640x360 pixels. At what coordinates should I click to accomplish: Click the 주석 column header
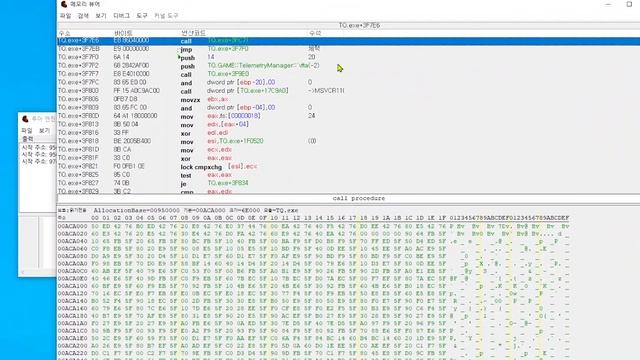coord(315,33)
